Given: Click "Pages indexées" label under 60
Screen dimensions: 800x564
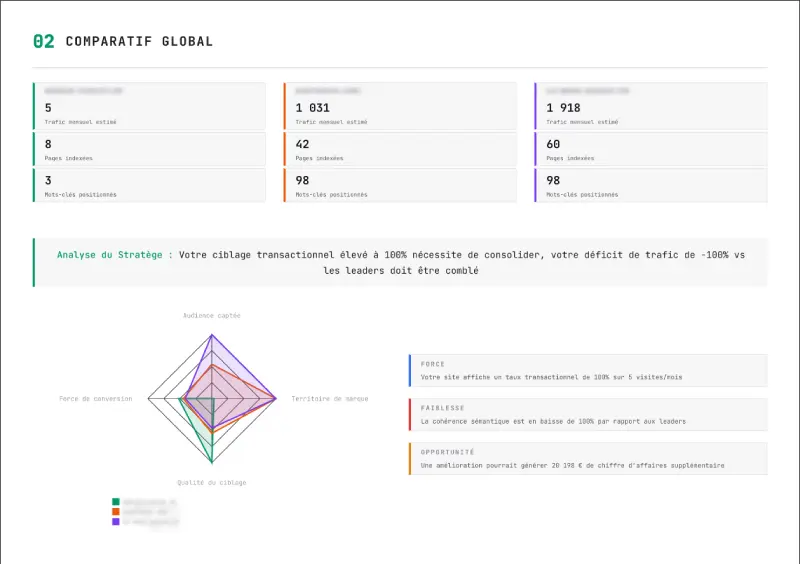Looking at the screenshot, I should [x=570, y=158].
